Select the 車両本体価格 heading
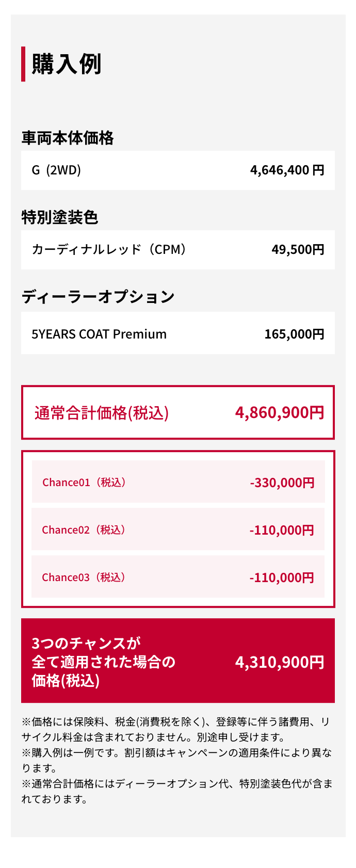 pyautogui.click(x=68, y=138)
